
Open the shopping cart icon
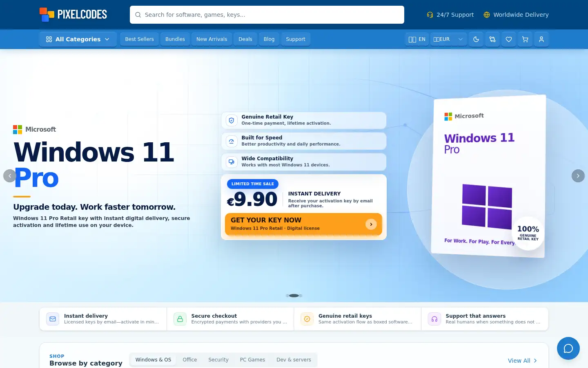525,39
